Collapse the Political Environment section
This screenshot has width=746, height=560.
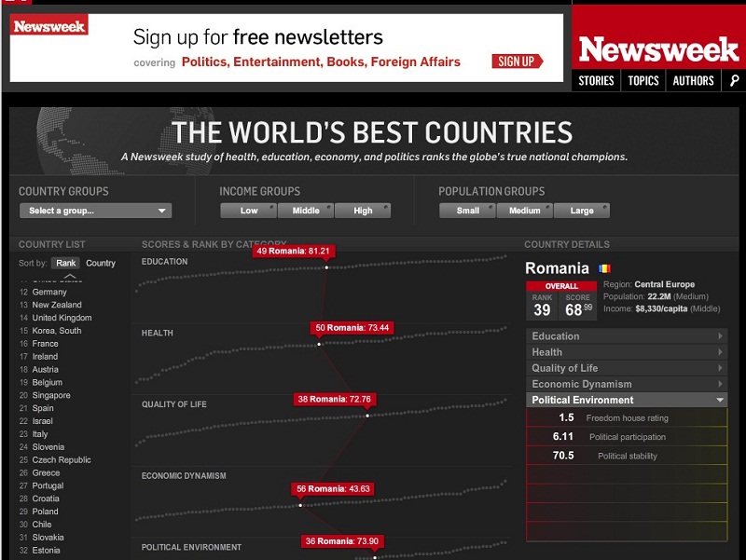pyautogui.click(x=627, y=400)
